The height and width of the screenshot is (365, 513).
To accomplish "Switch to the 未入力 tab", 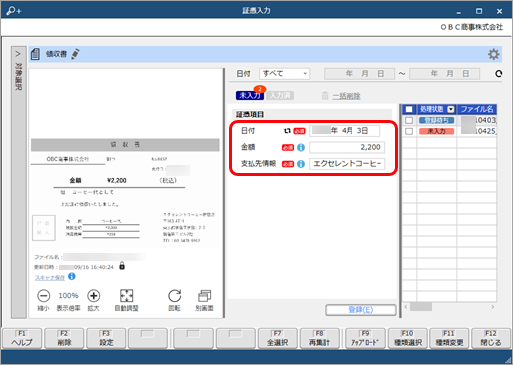I will tap(249, 95).
